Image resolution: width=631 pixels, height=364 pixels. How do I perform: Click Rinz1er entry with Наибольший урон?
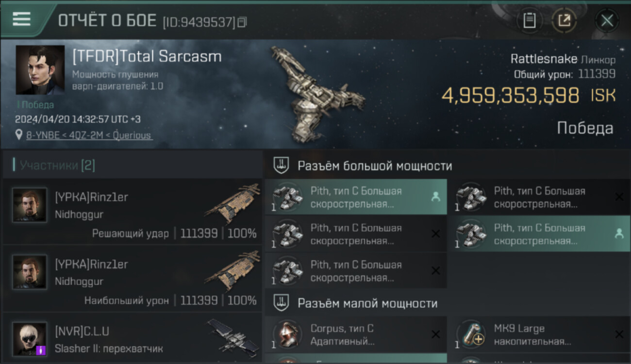[x=132, y=279]
